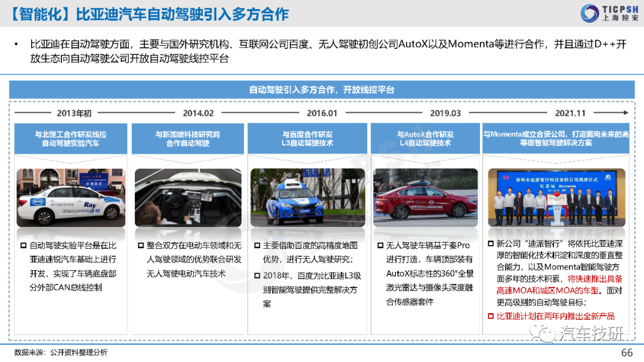Viewport: 644px width, 362px height.
Task: Choose the 2021.11 timeline date
Action: tap(570, 113)
